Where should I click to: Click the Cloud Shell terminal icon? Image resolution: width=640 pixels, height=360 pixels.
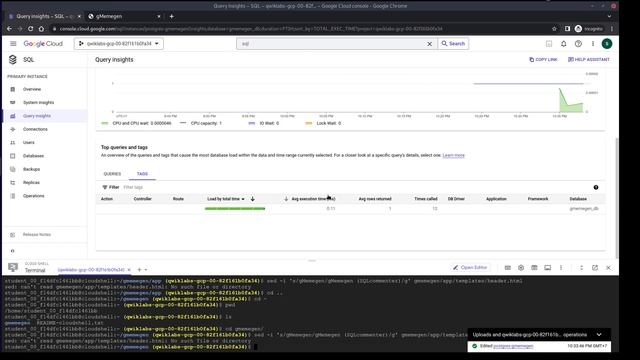[13, 267]
